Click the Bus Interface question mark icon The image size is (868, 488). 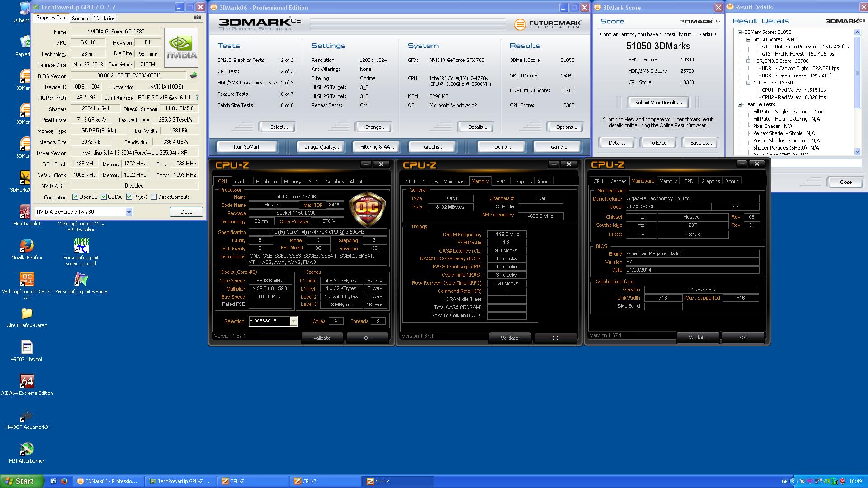pos(197,98)
